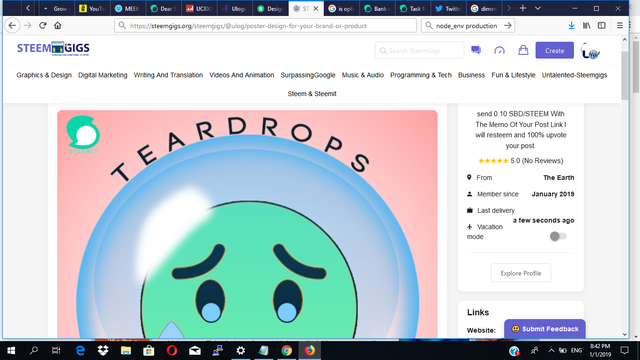Image resolution: width=640 pixels, height=360 pixels.
Task: Open Task View on taskbar
Action: 56,351
